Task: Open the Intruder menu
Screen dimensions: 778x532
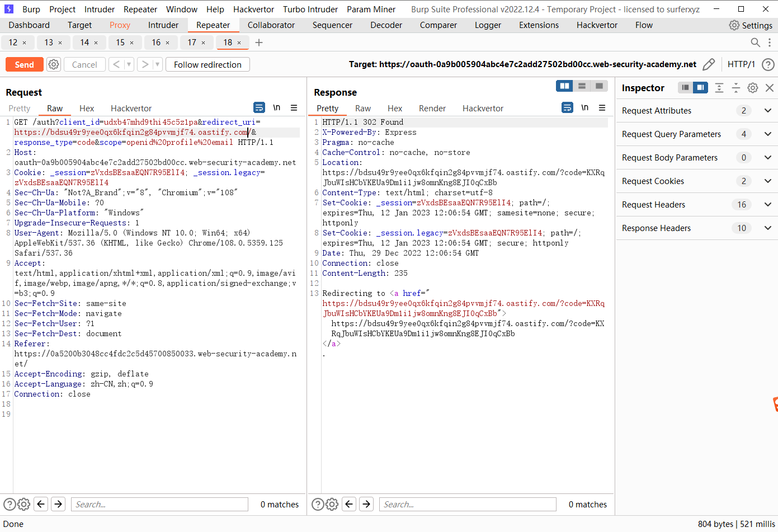Action: (x=100, y=10)
